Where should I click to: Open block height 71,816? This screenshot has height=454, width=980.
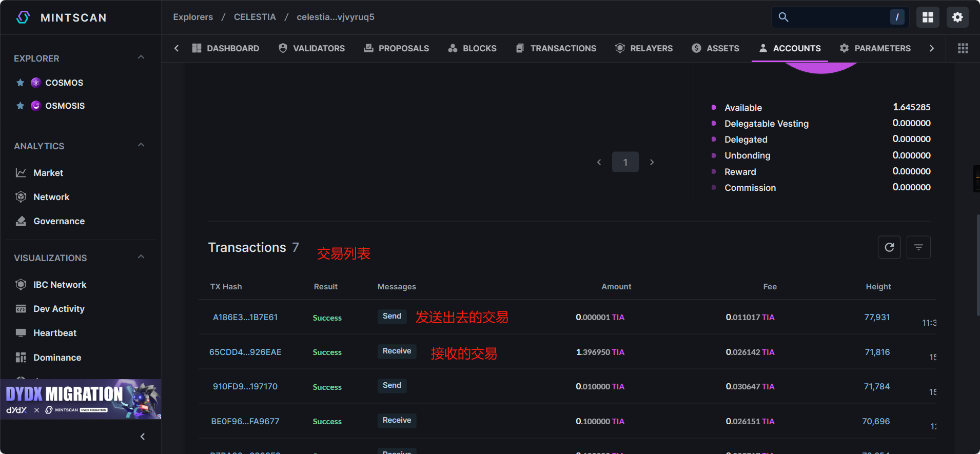(877, 352)
